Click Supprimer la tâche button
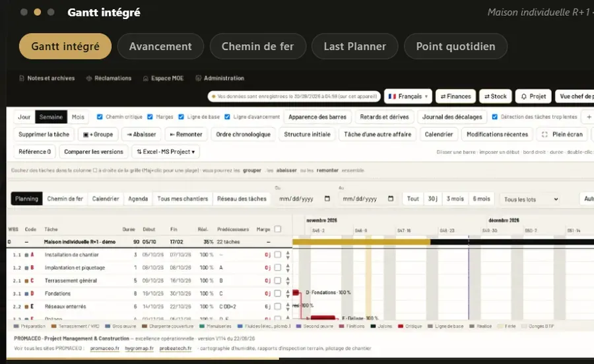The image size is (594, 364). click(x=44, y=135)
